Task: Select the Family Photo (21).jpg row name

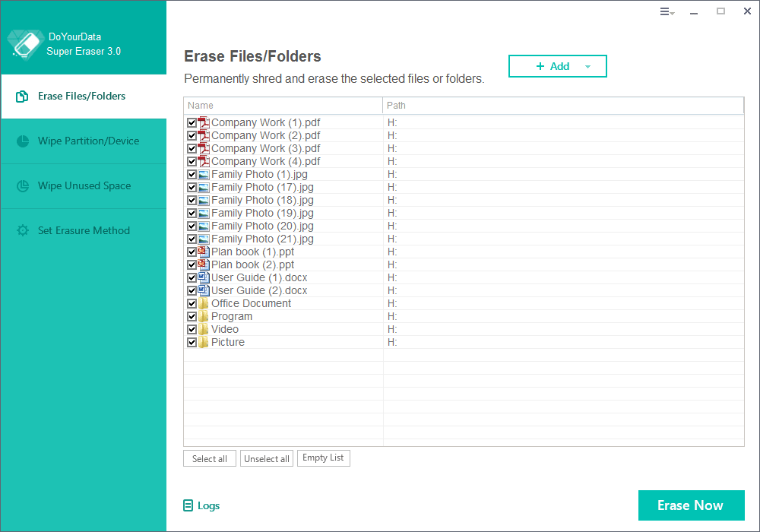Action: [x=262, y=239]
